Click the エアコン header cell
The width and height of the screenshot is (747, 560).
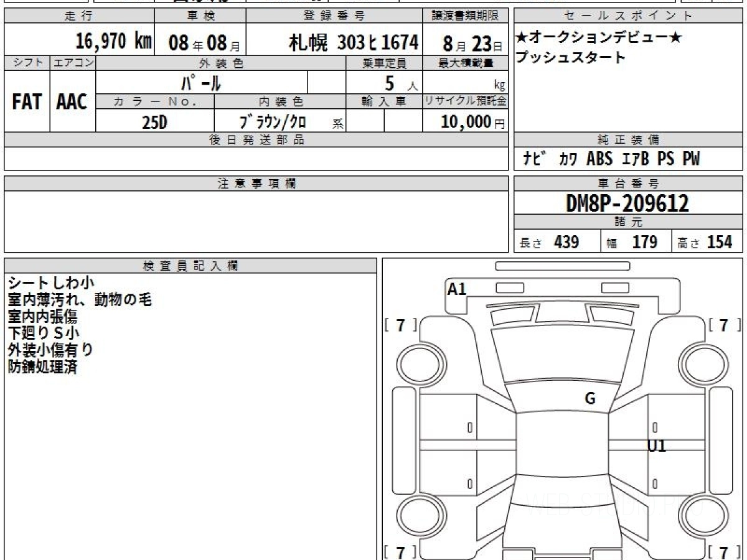73,63
